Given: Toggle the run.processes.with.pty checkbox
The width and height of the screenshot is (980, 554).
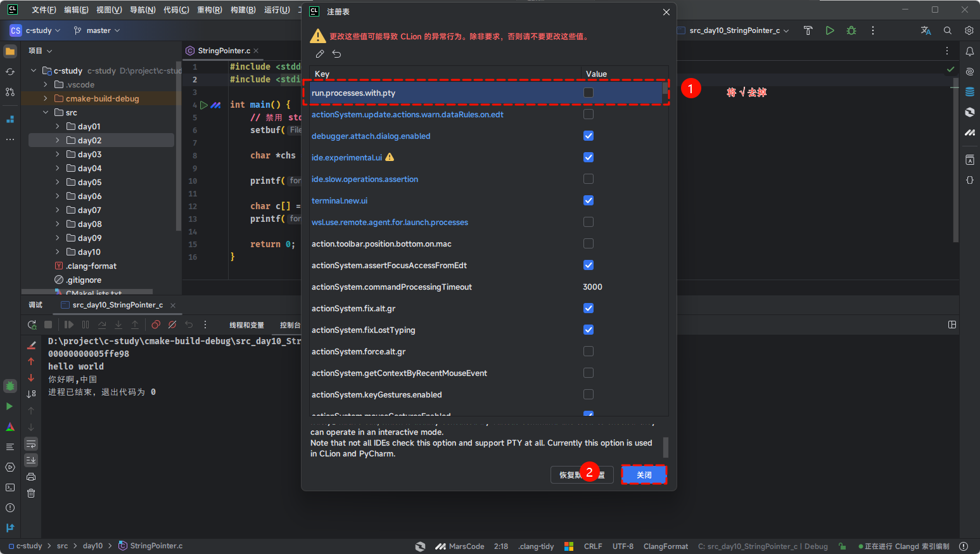Looking at the screenshot, I should [x=589, y=93].
